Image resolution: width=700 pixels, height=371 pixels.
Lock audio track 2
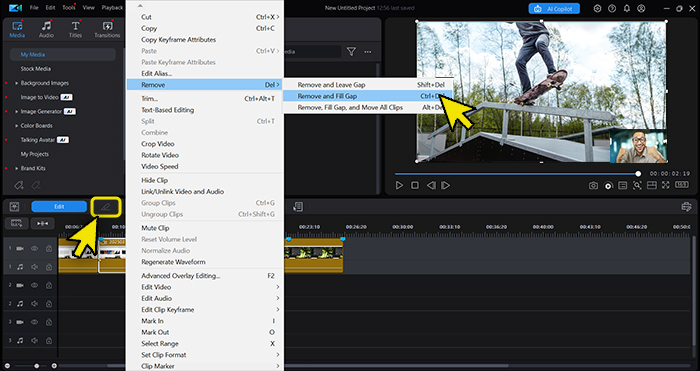tap(49, 304)
